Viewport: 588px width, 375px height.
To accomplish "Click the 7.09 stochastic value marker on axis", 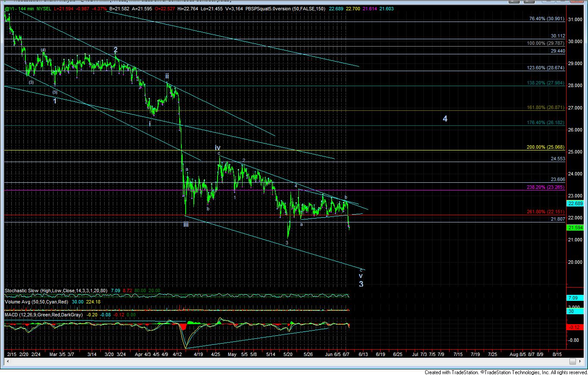I will pyautogui.click(x=575, y=298).
